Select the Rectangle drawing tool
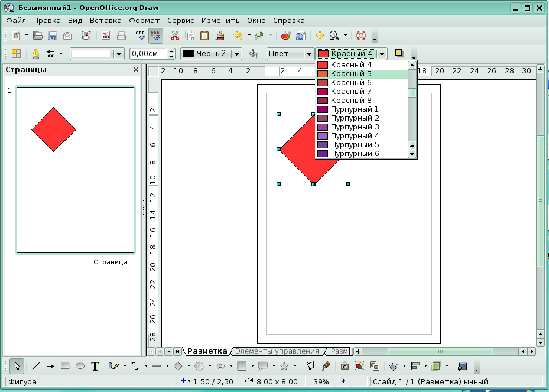The width and height of the screenshot is (549, 392). [65, 366]
